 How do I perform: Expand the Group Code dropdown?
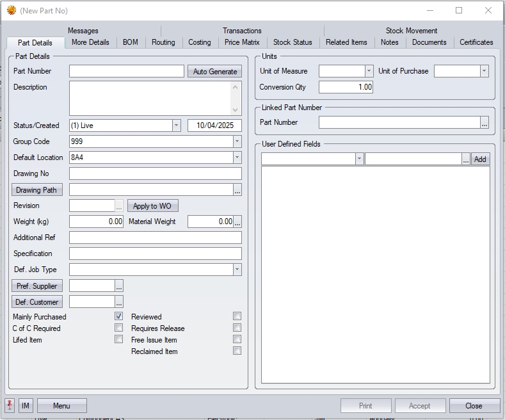tap(237, 141)
